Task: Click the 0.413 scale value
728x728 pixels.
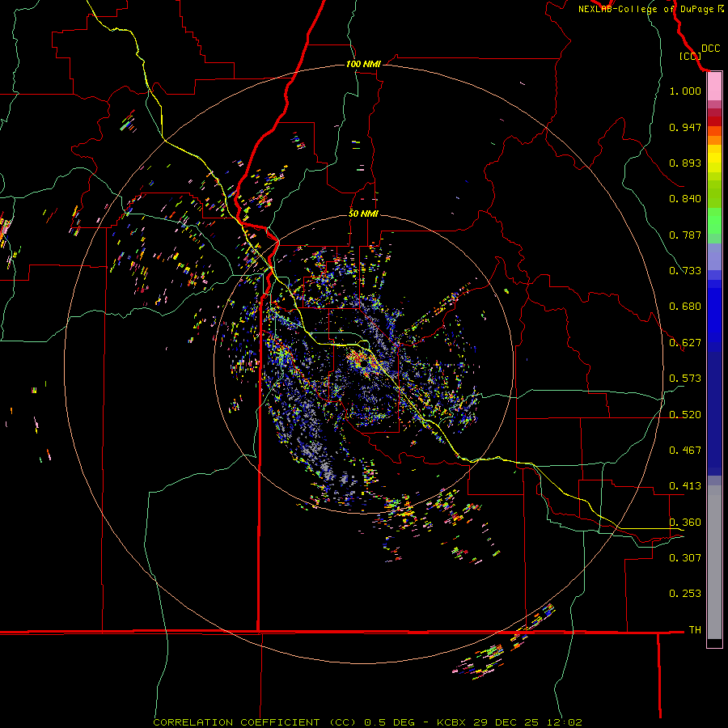Action: coord(685,486)
